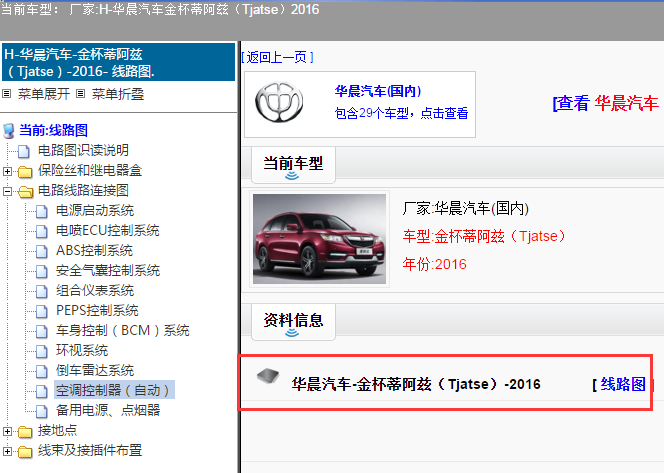Click the page icon beside 倒车雷达系统

(x=42, y=371)
